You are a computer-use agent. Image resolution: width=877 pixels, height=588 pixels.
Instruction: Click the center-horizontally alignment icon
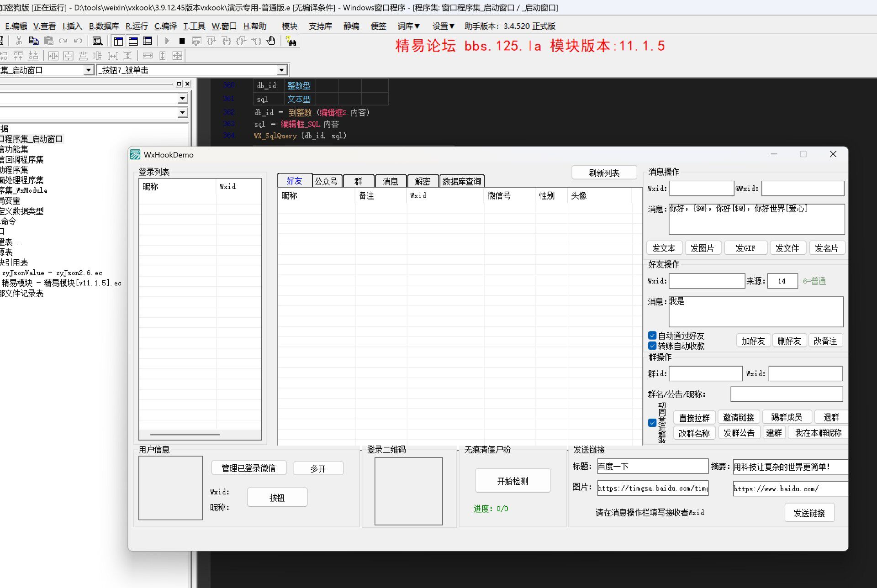[53, 56]
